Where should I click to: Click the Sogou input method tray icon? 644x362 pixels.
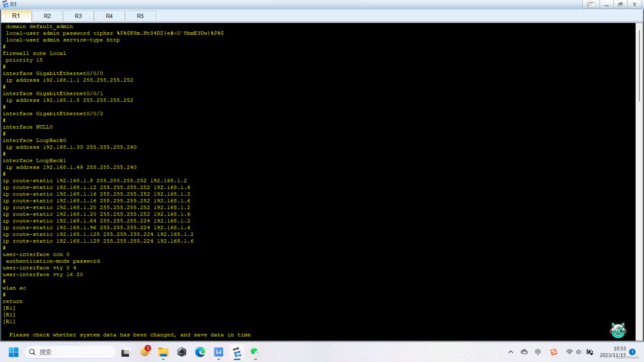click(553, 352)
